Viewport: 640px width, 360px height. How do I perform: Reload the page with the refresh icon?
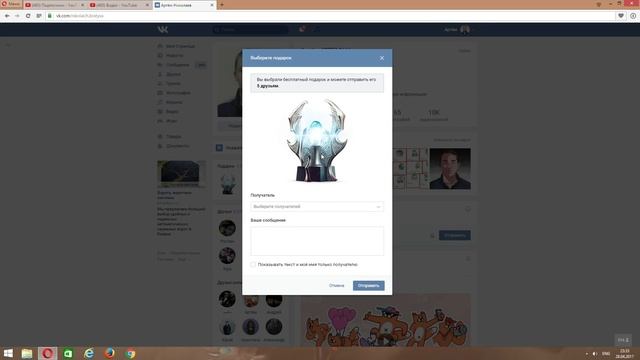tap(28, 16)
